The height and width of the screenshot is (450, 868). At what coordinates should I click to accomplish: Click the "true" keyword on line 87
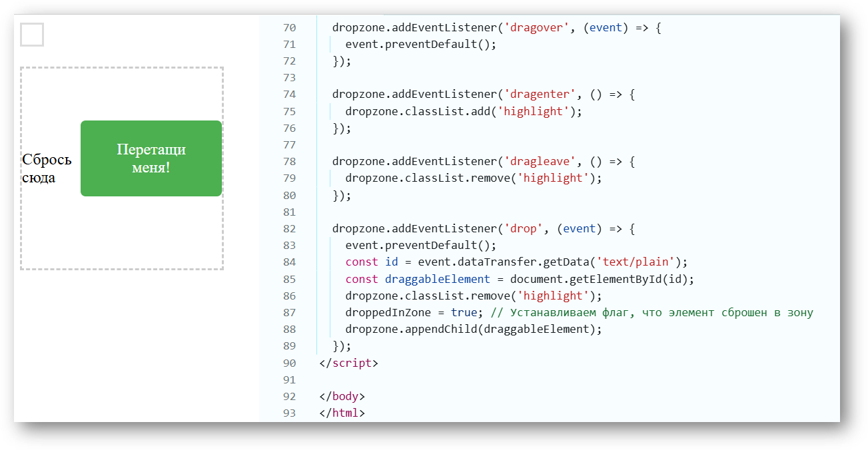(464, 312)
